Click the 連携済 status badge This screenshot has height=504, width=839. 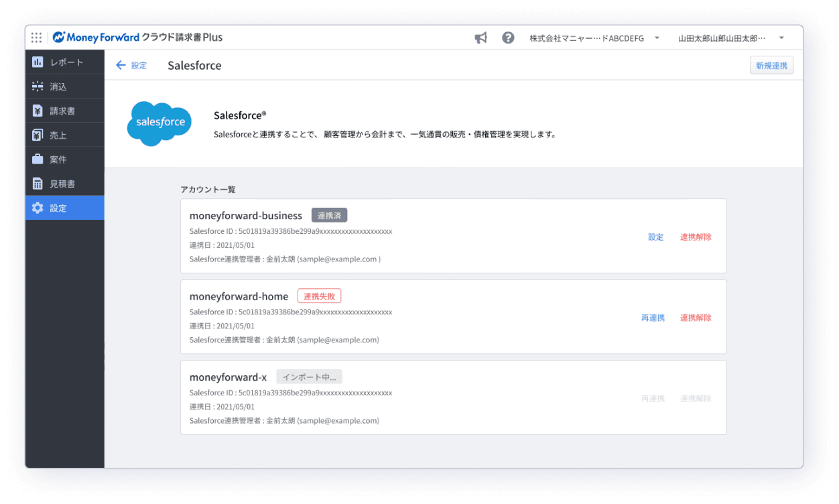pos(329,216)
